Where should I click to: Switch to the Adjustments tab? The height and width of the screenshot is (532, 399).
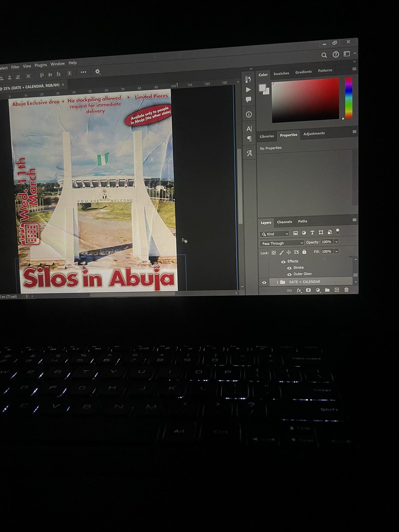coord(314,133)
